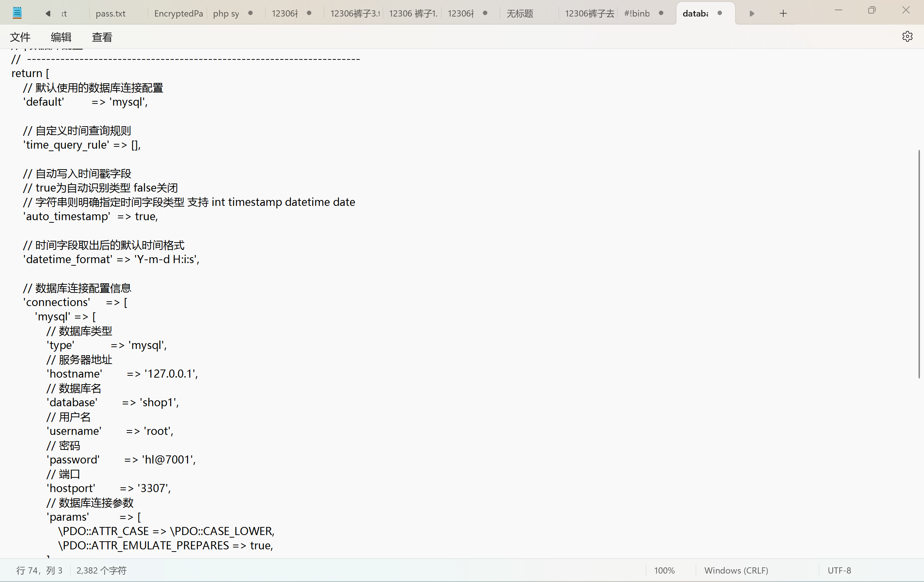Screen dimensions: 924x582
Task: Click comment // 端口
Action: pyautogui.click(x=63, y=474)
